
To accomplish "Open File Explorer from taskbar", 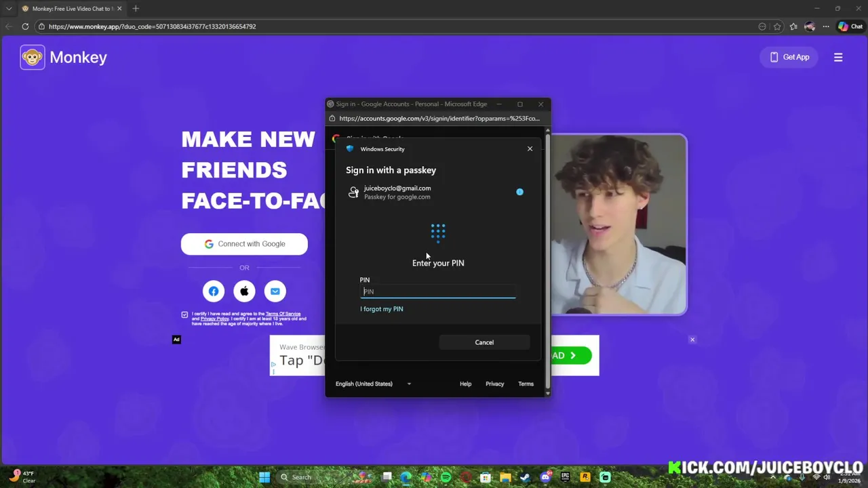I will point(505,477).
